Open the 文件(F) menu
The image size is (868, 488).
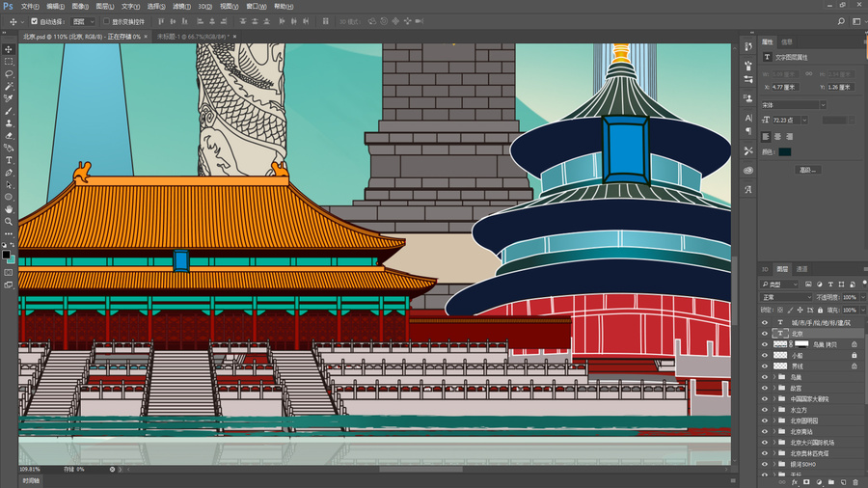pos(30,7)
